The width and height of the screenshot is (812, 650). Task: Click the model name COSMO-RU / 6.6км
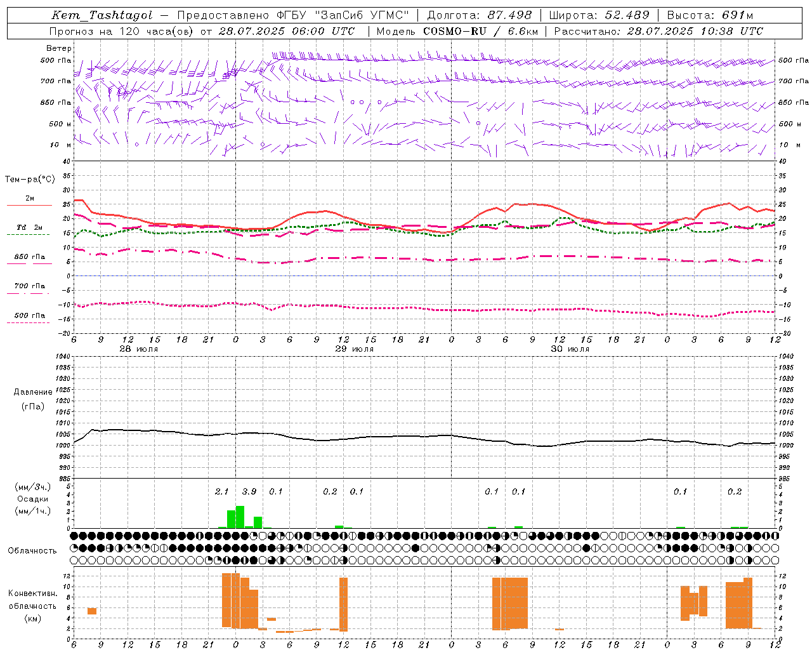pyautogui.click(x=480, y=31)
